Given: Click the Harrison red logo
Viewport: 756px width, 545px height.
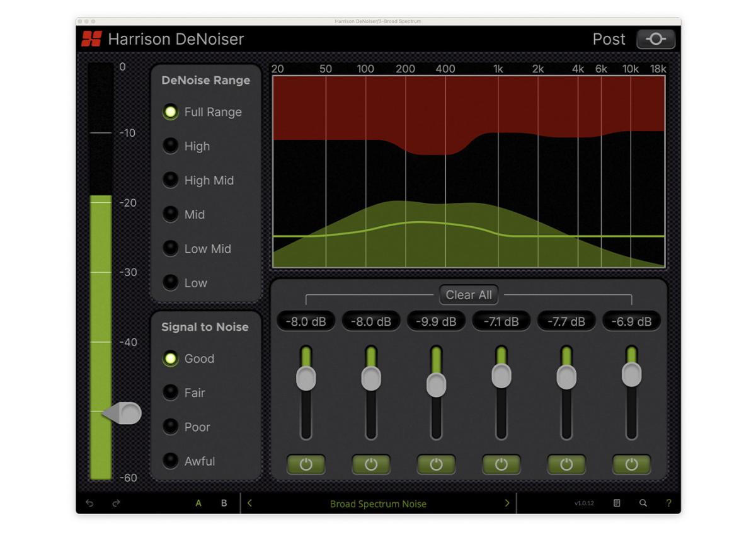Looking at the screenshot, I should 91,39.
